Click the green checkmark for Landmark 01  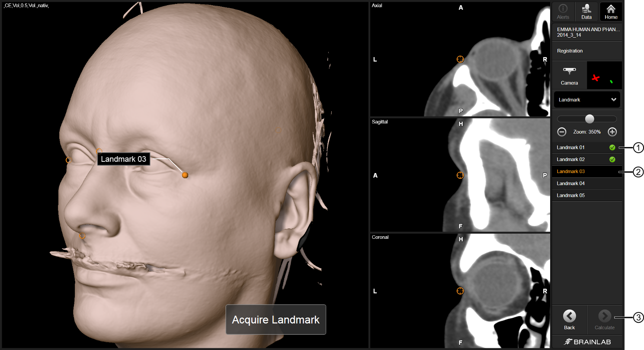pos(612,148)
